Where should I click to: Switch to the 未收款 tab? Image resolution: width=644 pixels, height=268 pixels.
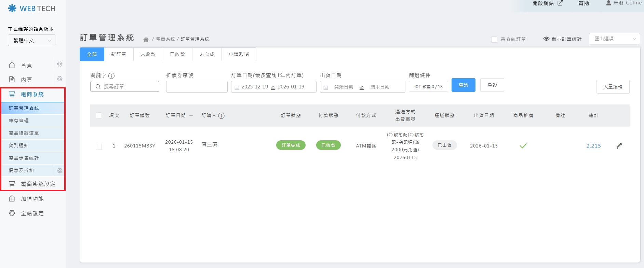[148, 54]
